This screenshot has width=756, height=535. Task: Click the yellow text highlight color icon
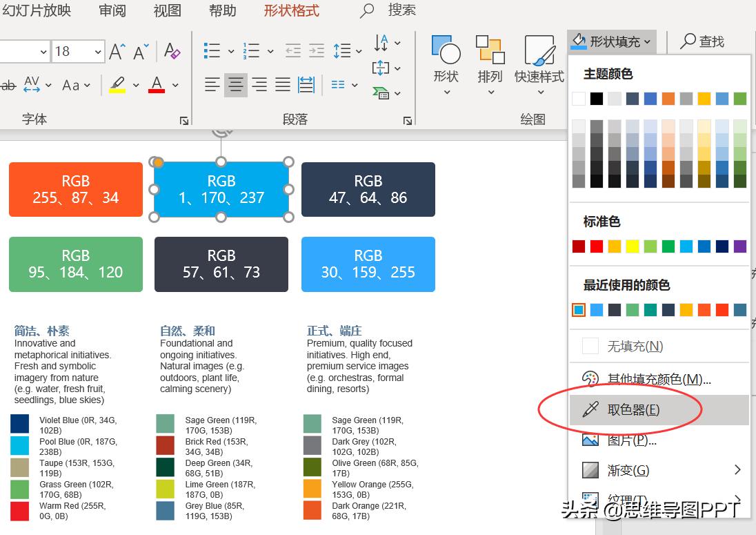point(117,85)
